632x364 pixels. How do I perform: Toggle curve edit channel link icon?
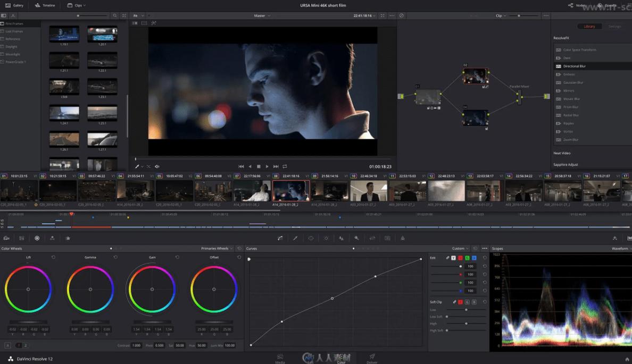coord(447,258)
